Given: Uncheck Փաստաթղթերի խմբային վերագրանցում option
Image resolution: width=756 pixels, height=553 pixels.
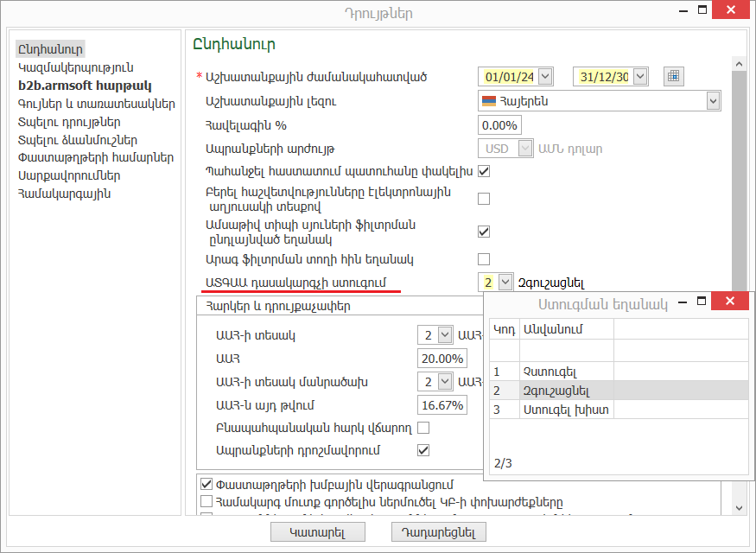Looking at the screenshot, I should [x=206, y=485].
